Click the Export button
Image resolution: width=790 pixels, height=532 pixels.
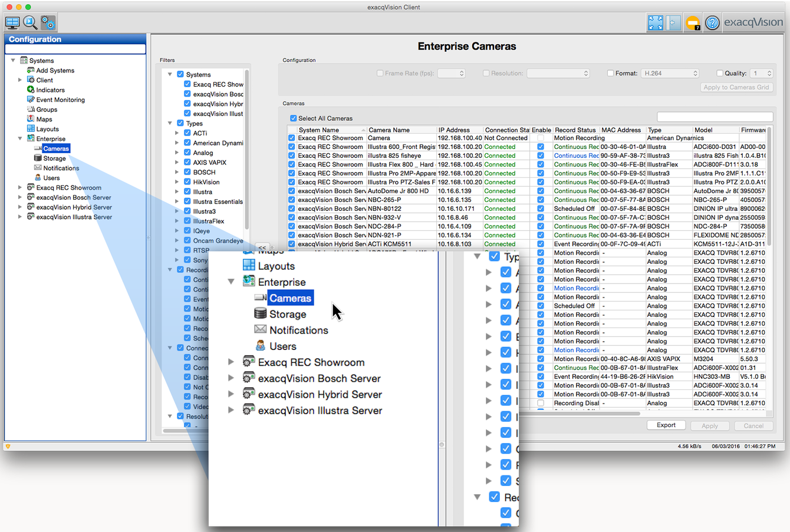click(x=666, y=425)
